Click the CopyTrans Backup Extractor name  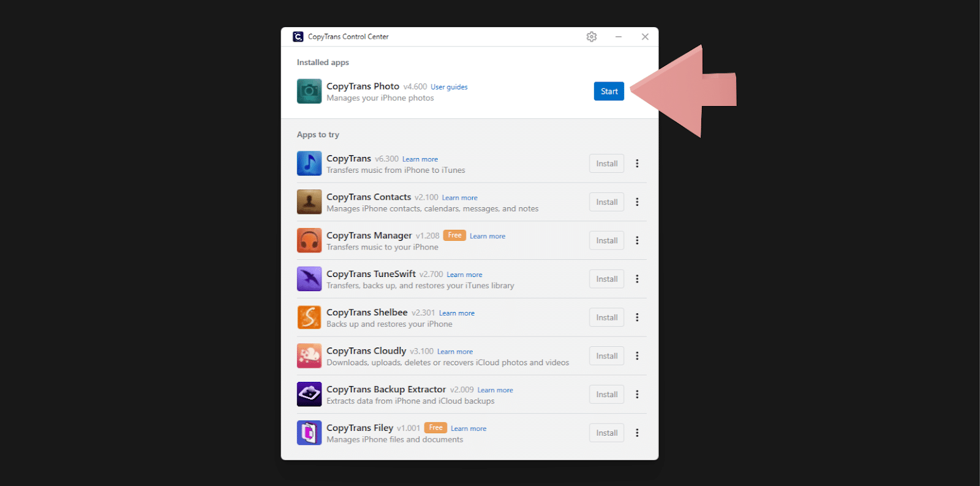(386, 389)
